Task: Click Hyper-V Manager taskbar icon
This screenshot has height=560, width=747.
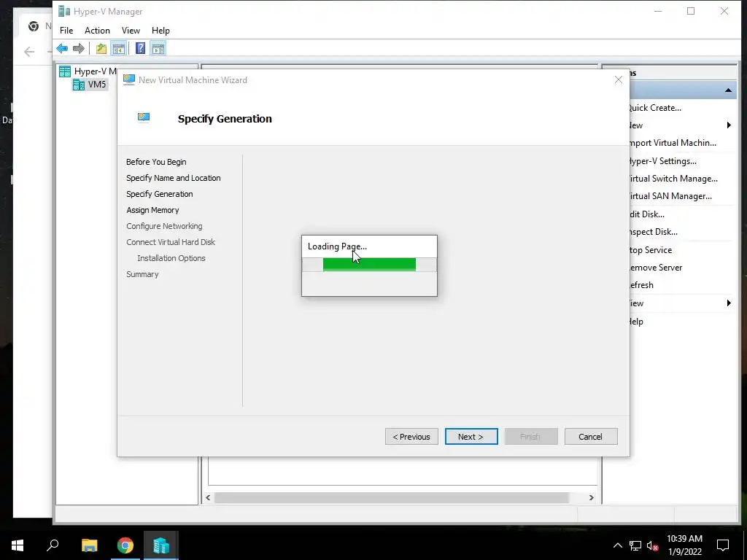Action: pos(161,545)
